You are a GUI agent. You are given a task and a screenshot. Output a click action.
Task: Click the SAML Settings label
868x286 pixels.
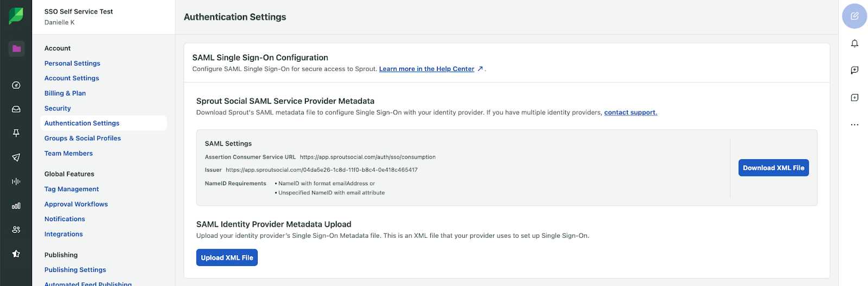point(228,144)
